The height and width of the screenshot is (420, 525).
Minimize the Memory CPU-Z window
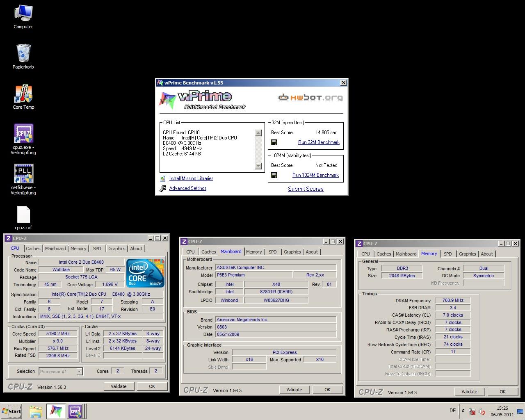[500, 244]
